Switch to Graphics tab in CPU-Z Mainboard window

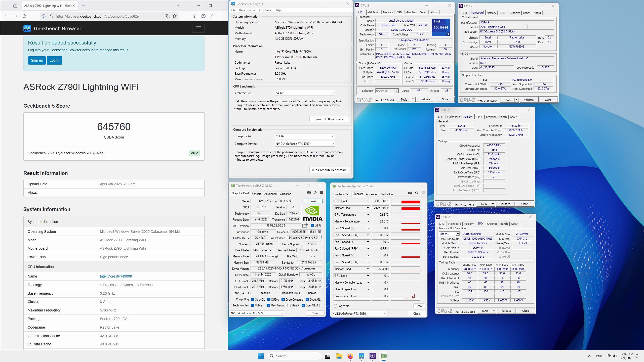(x=515, y=13)
